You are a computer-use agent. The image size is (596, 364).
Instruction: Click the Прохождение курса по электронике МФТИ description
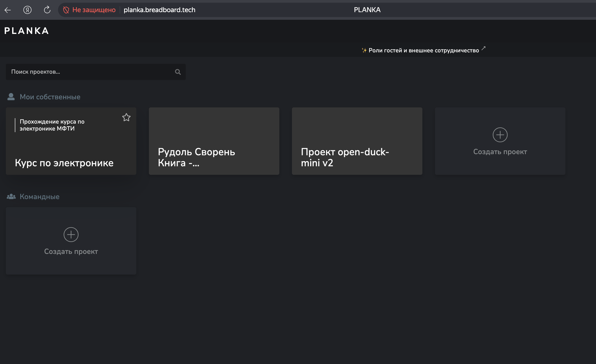[x=52, y=125]
